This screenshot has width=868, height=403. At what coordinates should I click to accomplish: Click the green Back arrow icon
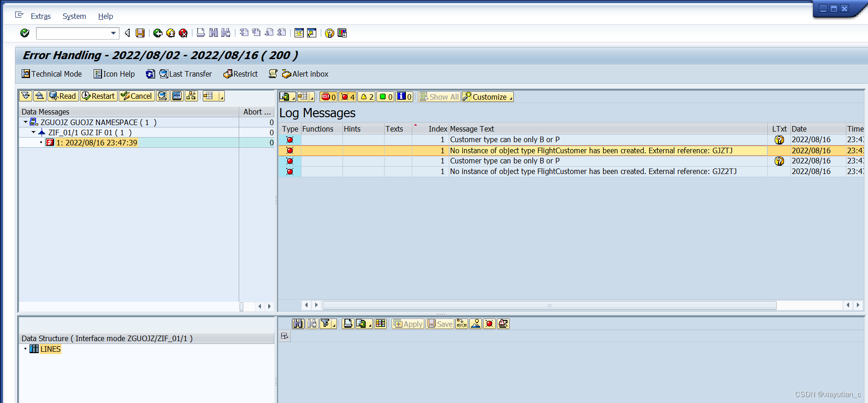tap(158, 33)
